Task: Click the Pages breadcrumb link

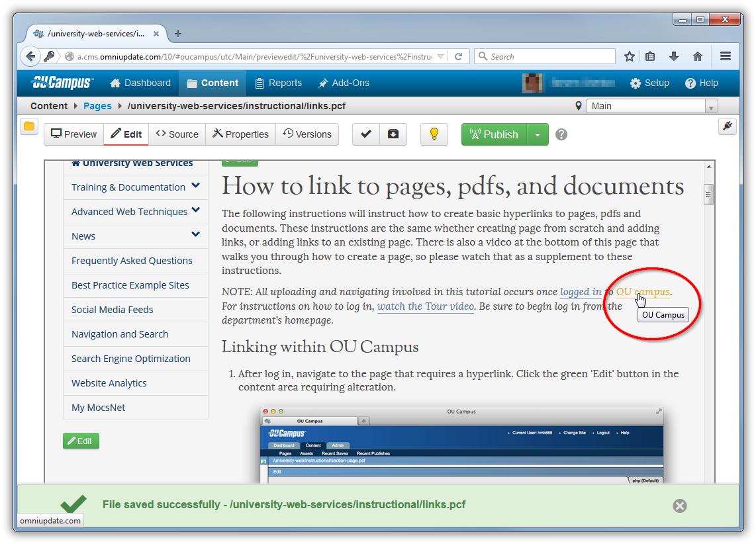Action: 97,106
